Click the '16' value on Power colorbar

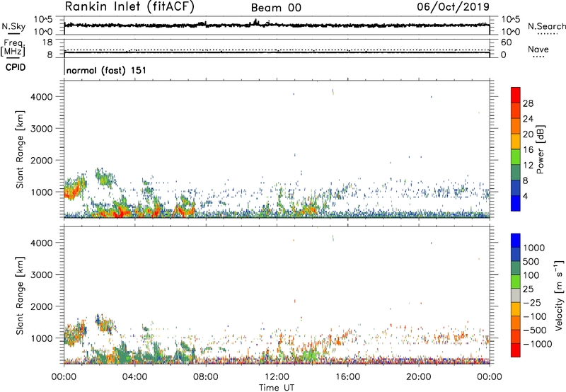point(528,150)
